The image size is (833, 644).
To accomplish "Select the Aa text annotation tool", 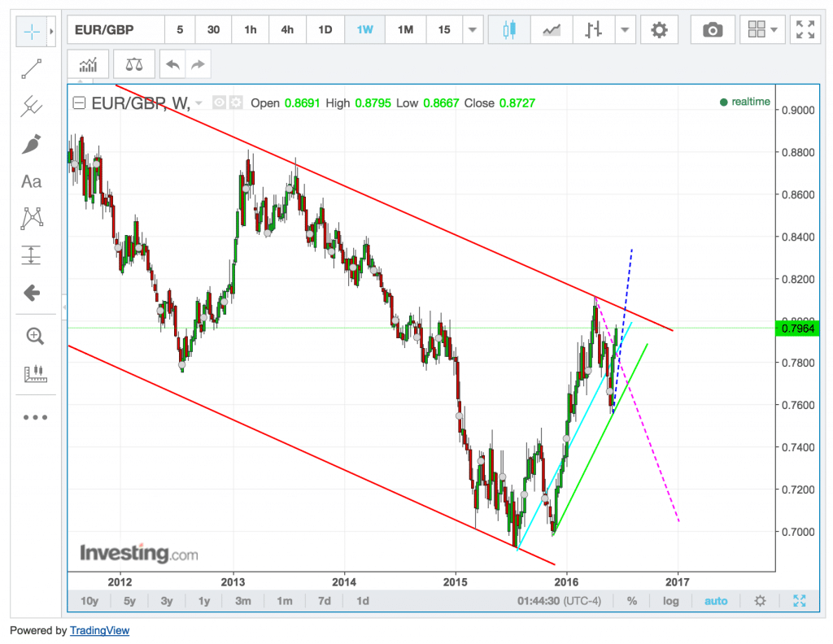I will 31,181.
